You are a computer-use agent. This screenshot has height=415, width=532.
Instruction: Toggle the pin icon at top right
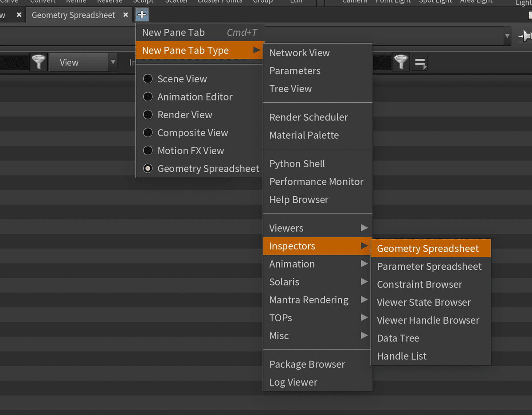coord(524,36)
